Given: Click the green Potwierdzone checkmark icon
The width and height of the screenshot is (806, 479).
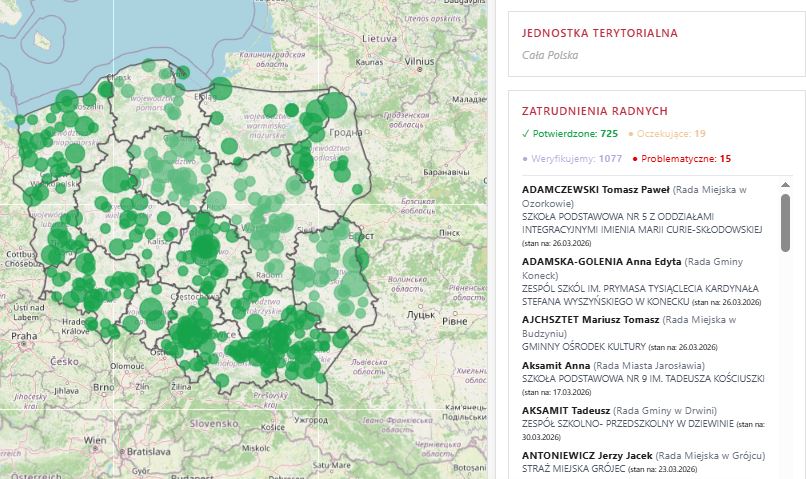Looking at the screenshot, I should click(526, 133).
